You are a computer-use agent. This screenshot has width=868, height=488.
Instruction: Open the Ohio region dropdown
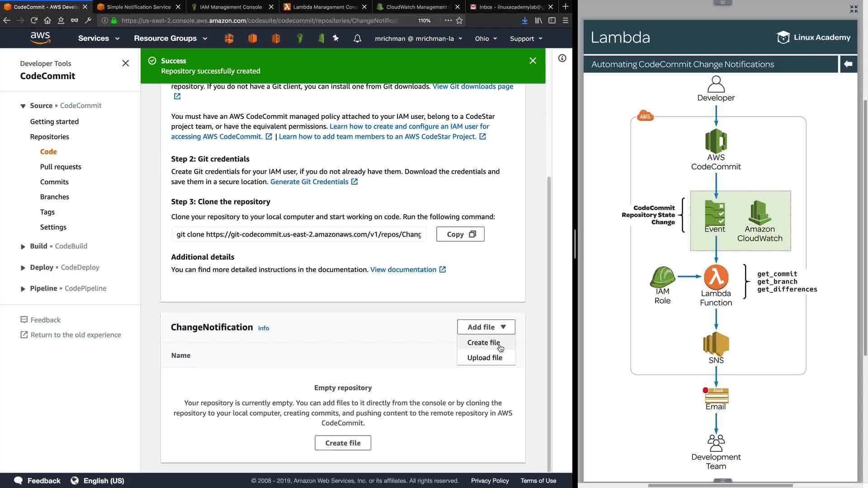click(x=486, y=38)
